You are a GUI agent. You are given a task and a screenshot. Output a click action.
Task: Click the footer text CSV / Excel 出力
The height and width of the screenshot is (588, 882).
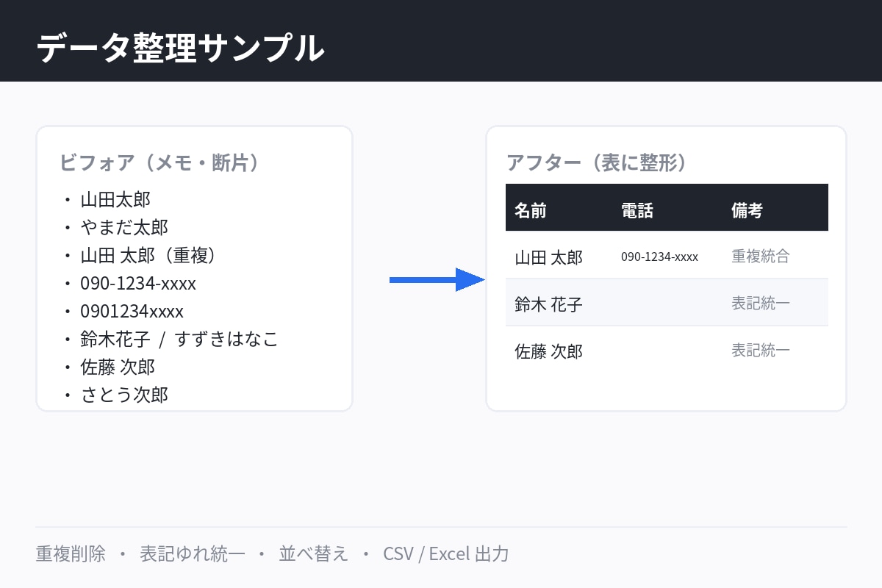[446, 553]
